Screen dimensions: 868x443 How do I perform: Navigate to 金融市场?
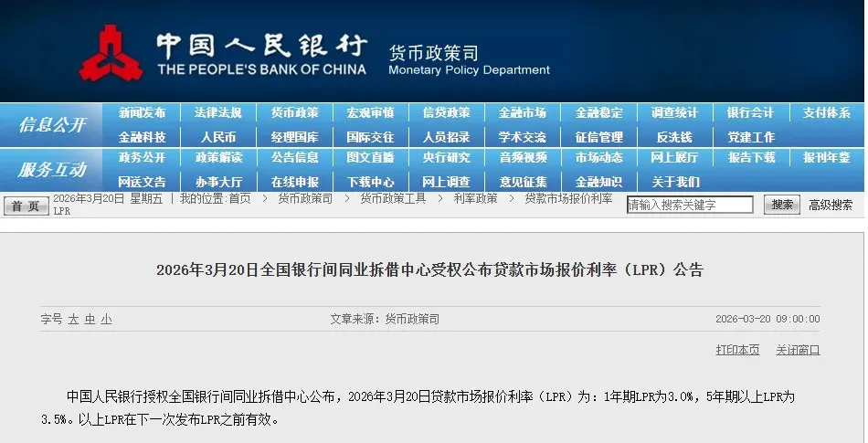pyautogui.click(x=522, y=113)
